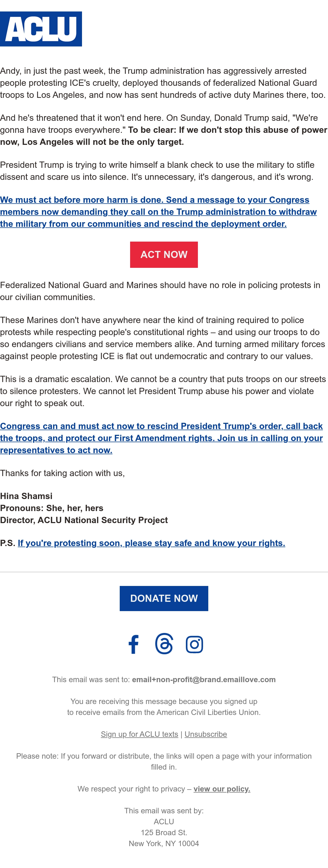Click 'representatives to act now' link line
Image resolution: width=328 pixels, height=868 pixels.
pyautogui.click(x=56, y=450)
